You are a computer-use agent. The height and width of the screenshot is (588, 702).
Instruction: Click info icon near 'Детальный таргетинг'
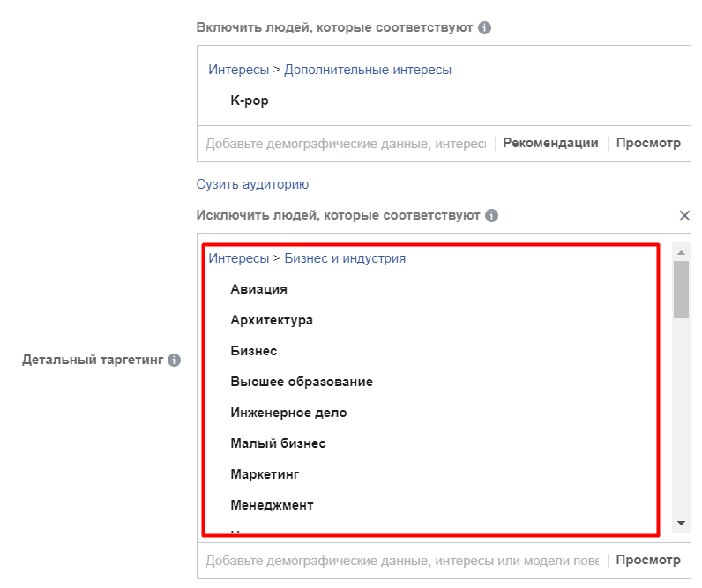175,361
